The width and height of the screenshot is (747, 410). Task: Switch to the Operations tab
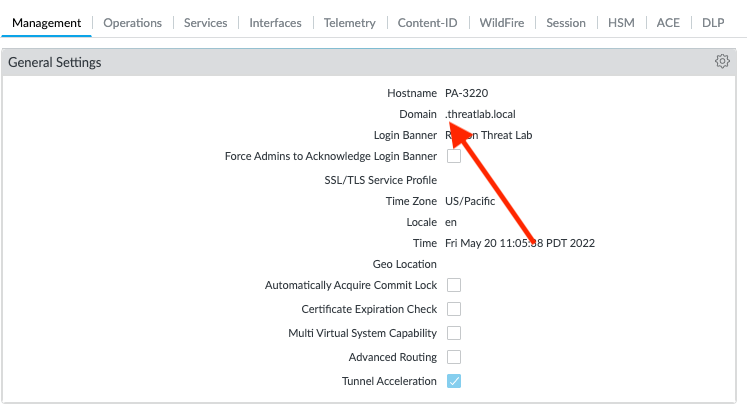coord(133,22)
